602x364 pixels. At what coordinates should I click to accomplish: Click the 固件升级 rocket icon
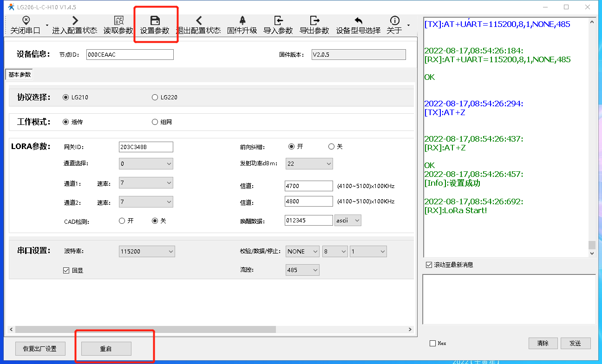click(242, 21)
